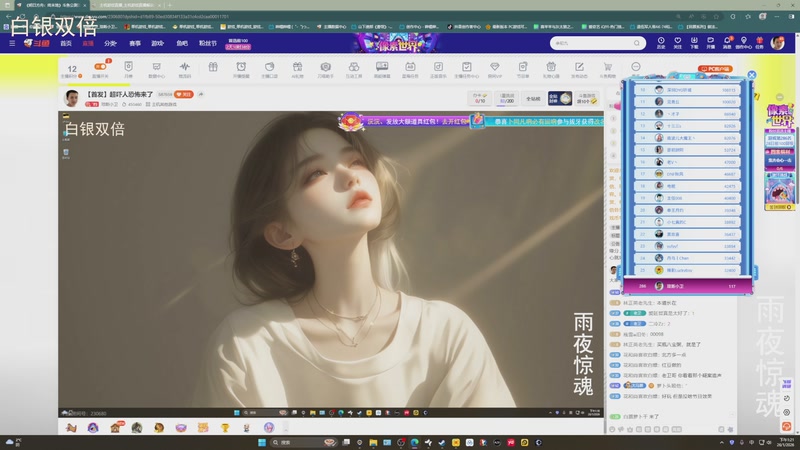Click the weather widget on the taskbar
This screenshot has height=450, width=800.
(x=12, y=441)
